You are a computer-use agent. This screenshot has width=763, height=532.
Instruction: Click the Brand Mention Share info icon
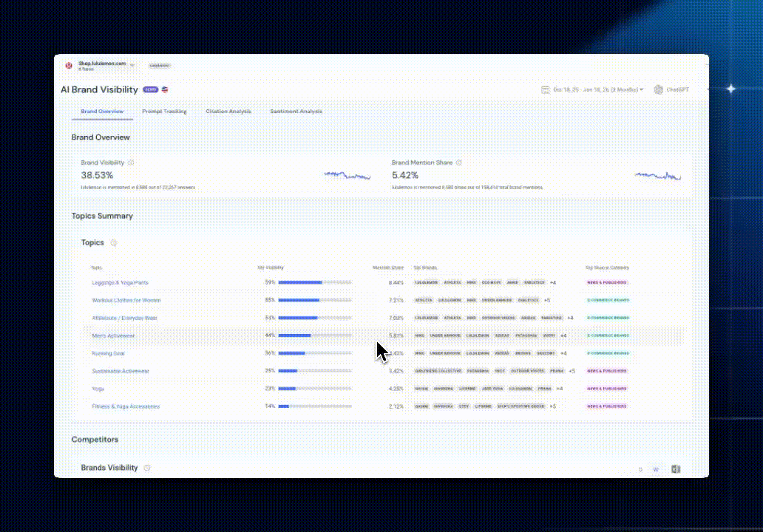coord(459,163)
